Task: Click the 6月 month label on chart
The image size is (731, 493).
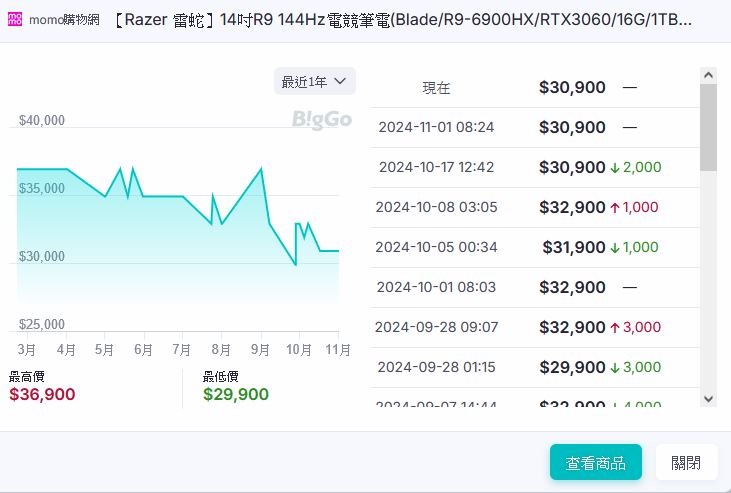Action: click(143, 349)
